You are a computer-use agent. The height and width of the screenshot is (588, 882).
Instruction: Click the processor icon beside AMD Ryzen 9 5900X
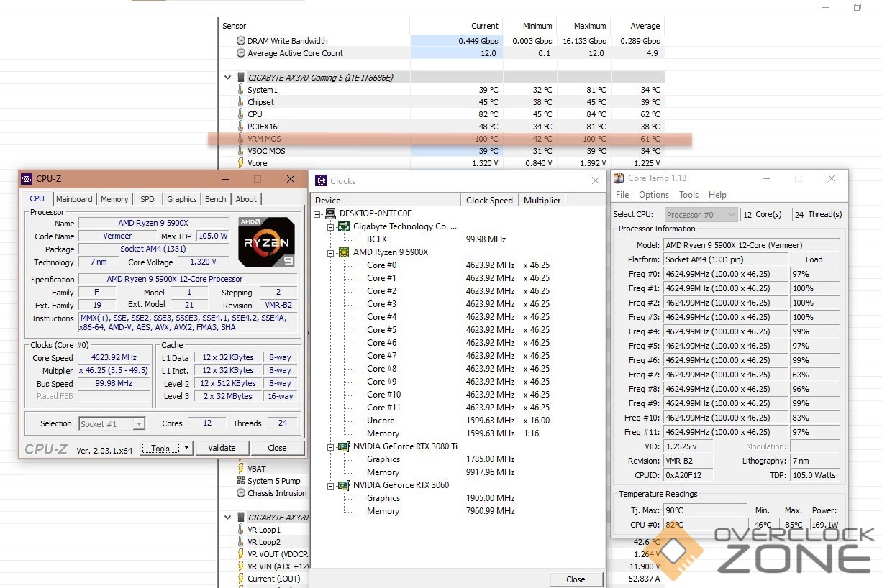344,252
